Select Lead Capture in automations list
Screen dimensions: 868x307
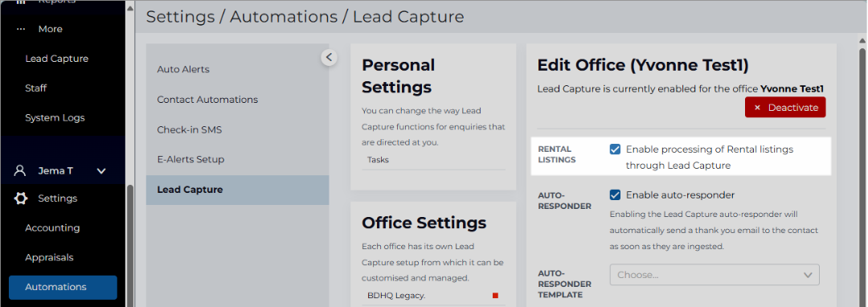pyautogui.click(x=237, y=190)
